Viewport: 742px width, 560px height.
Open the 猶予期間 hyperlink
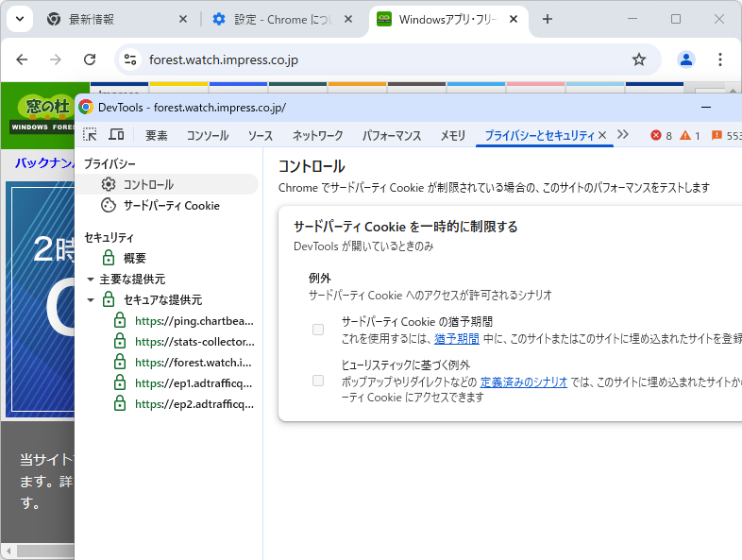pos(457,338)
